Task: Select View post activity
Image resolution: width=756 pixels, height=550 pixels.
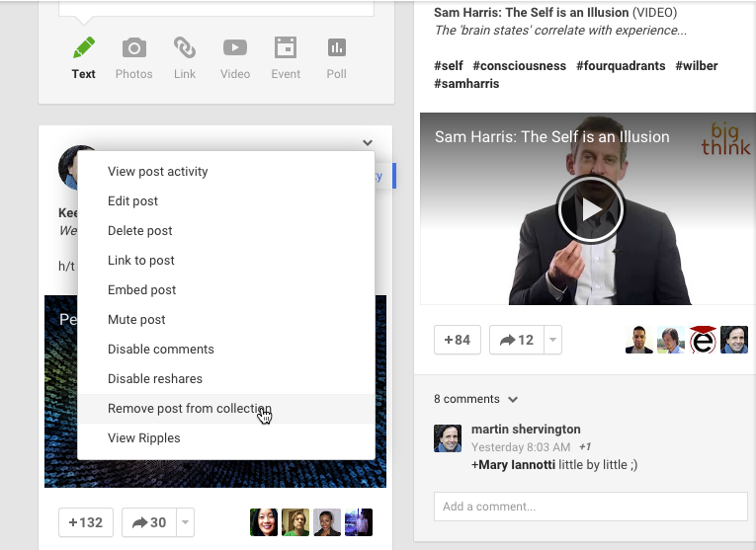Action: coord(226,172)
